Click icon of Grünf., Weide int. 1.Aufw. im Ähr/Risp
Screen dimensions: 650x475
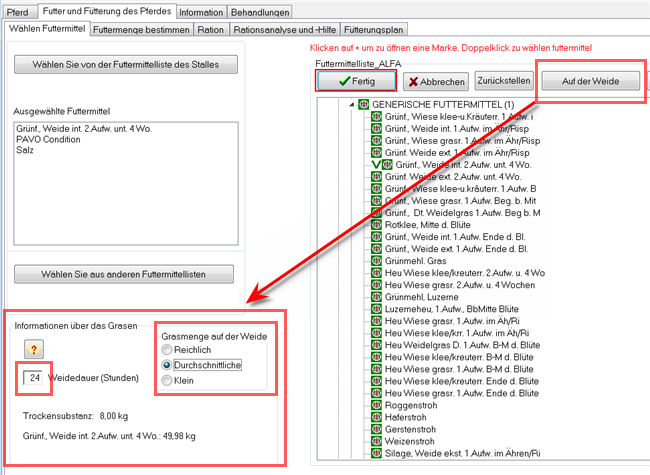pyautogui.click(x=376, y=128)
